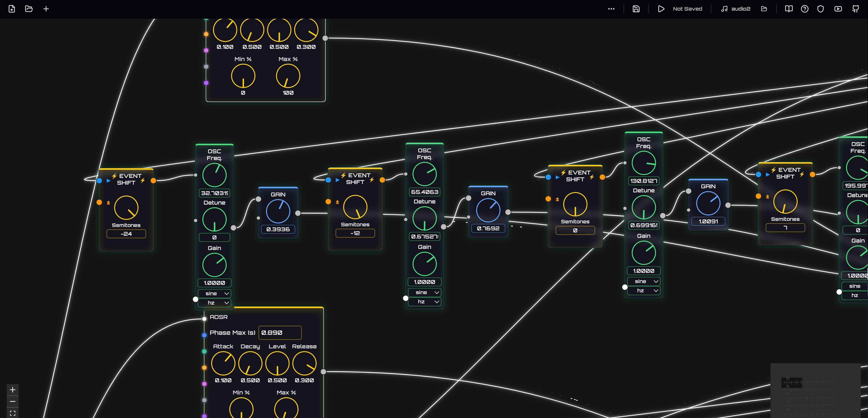868x418 pixels.
Task: Click Semitones knob of -12 Event Shift
Action: [355, 207]
